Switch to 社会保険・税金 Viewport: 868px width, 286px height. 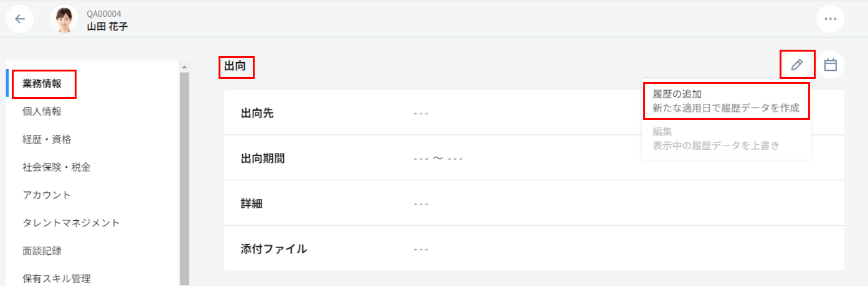[x=57, y=167]
